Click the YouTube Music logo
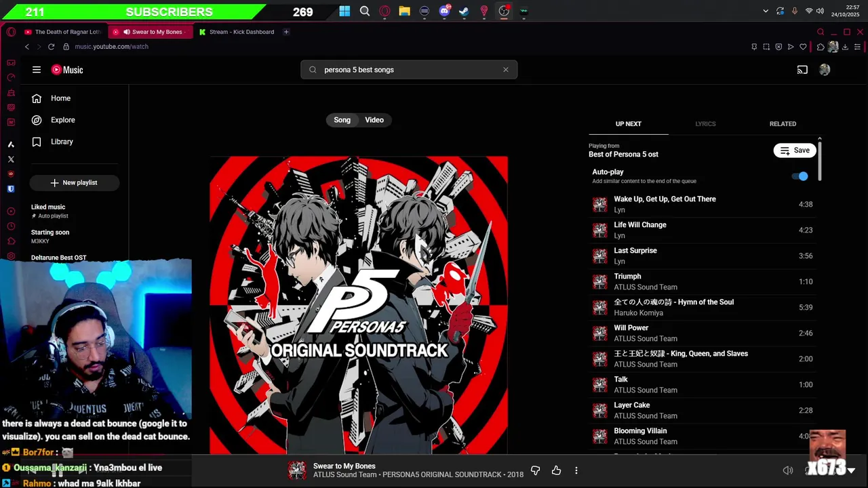The height and width of the screenshot is (488, 868). click(x=67, y=70)
